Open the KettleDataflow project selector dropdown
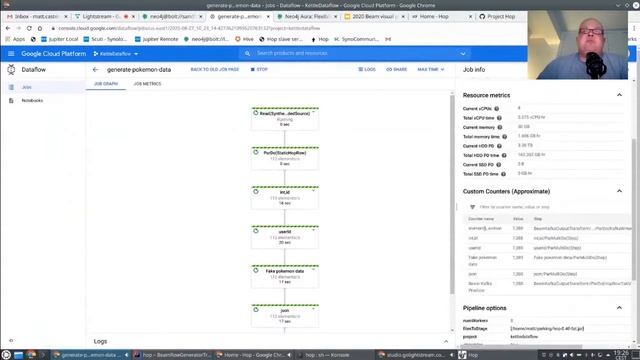Screen dimensions: 640x360 (116, 54)
